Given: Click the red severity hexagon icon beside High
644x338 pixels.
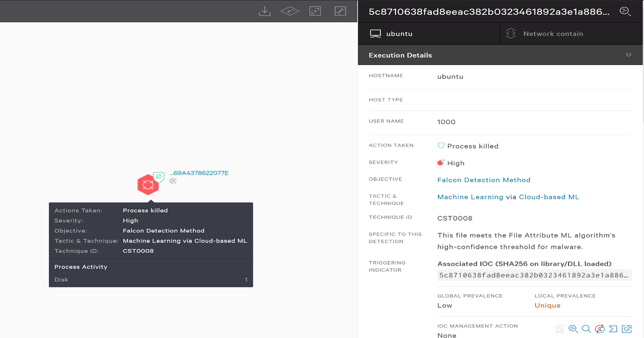Looking at the screenshot, I should pos(441,163).
